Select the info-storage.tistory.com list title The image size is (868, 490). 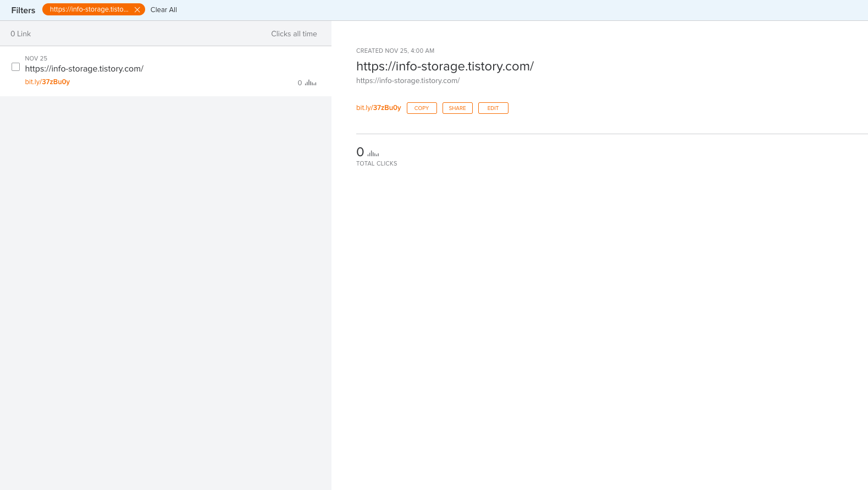(x=84, y=69)
